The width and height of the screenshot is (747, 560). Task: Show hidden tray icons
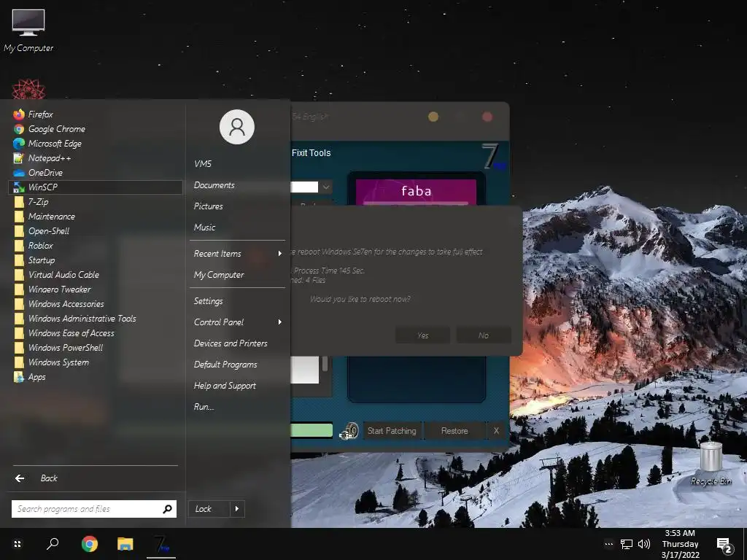pyautogui.click(x=608, y=544)
